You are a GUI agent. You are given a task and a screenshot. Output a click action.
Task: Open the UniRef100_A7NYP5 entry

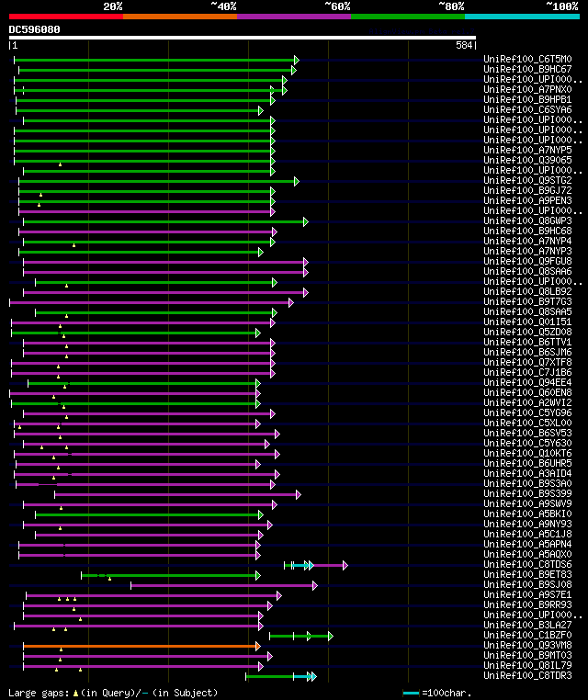click(x=527, y=150)
